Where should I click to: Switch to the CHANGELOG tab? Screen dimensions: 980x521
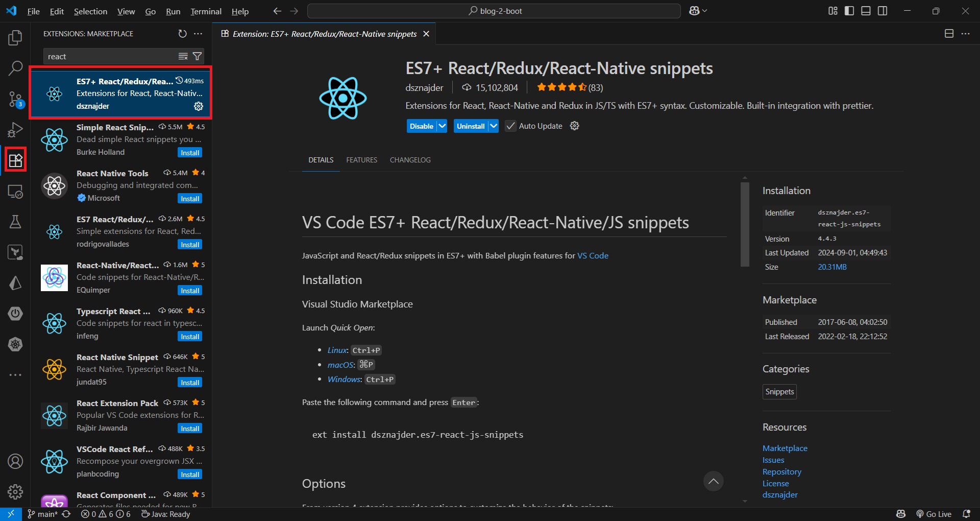410,160
